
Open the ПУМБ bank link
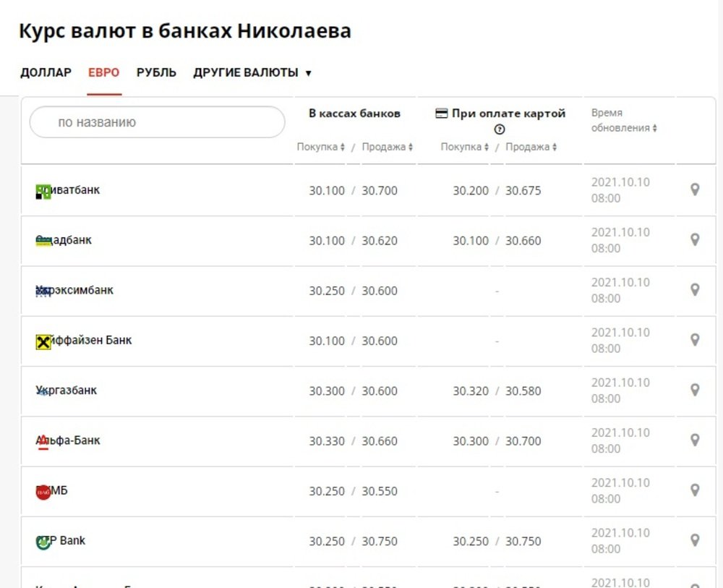(51, 490)
